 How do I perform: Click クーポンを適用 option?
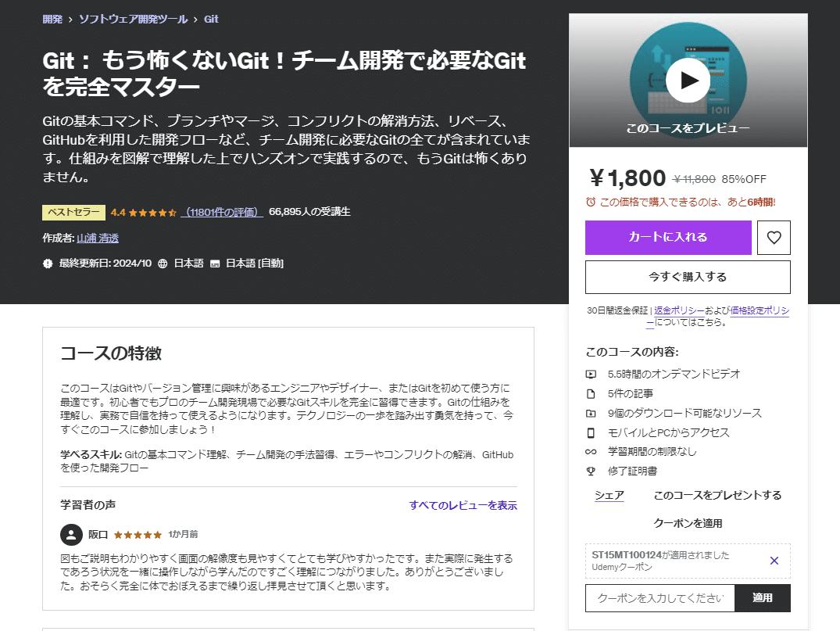[688, 523]
